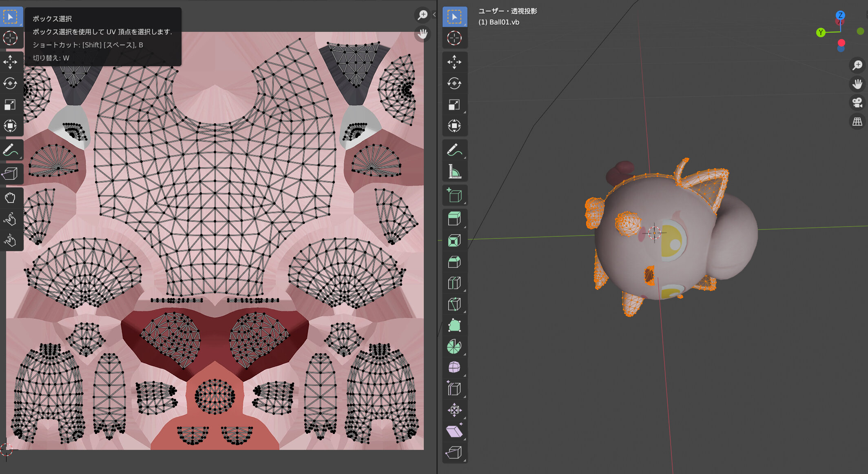This screenshot has height=474, width=868.
Task: Select the Rip Region tool in UV editor
Action: (10, 174)
